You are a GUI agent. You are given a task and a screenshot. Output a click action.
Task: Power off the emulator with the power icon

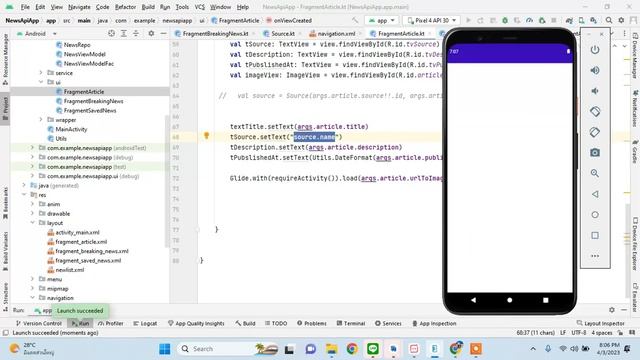click(595, 50)
